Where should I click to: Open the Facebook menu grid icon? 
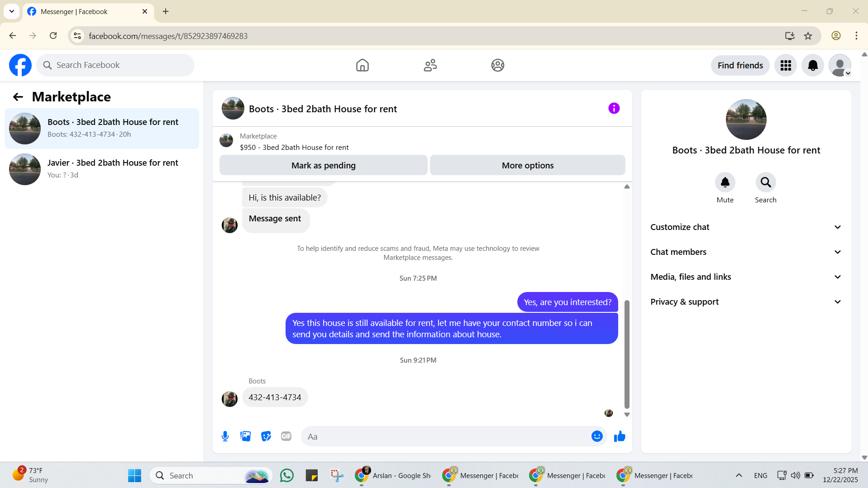point(786,66)
